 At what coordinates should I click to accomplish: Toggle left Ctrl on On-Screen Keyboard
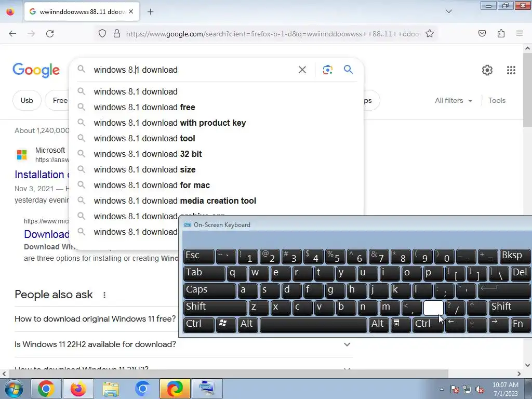point(199,325)
